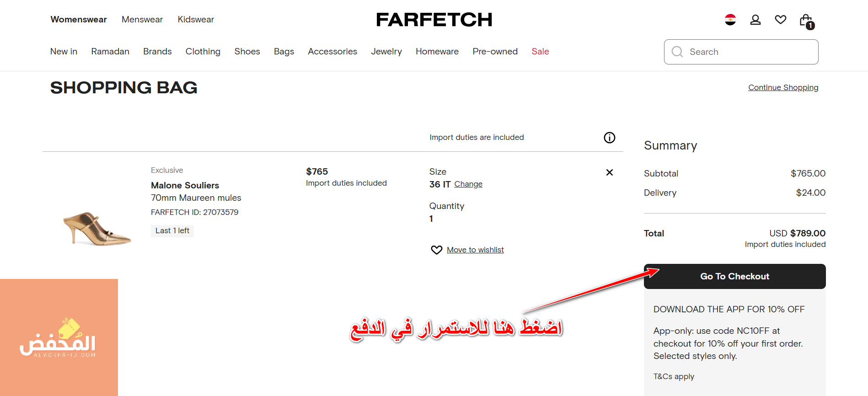868x396 pixels.
Task: Open the wishlist heart icon in header
Action: [780, 20]
